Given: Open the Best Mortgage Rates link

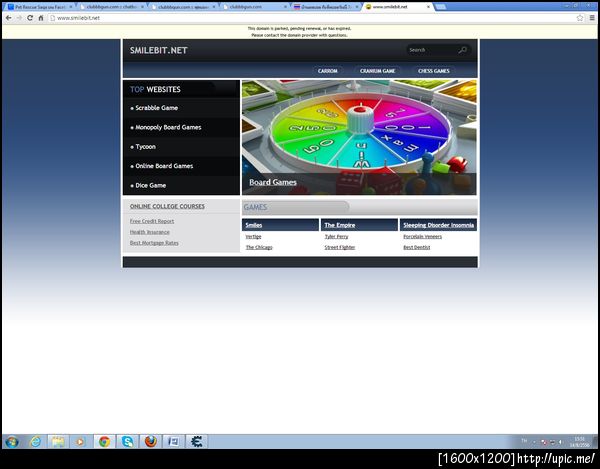Looking at the screenshot, I should coord(154,243).
